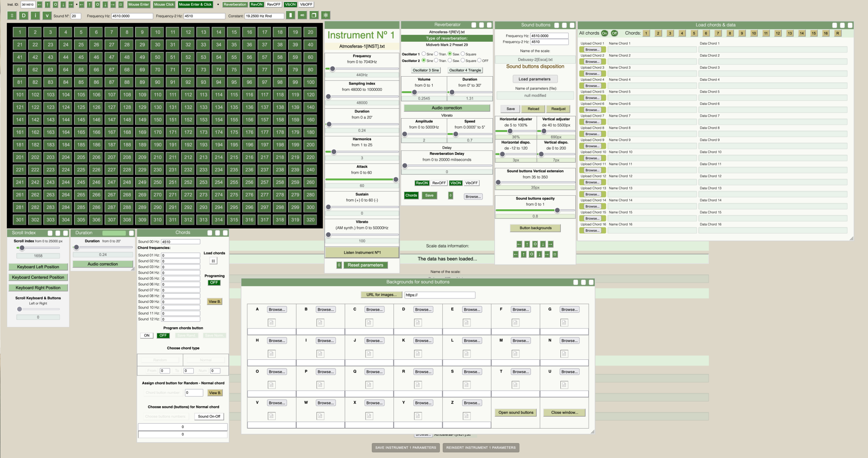Select chord number 1 in Load chords
The height and width of the screenshot is (458, 868).
click(x=646, y=33)
